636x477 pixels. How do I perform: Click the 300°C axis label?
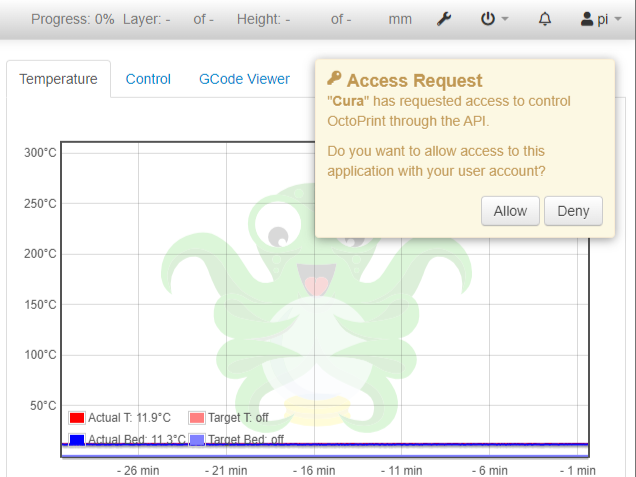40,153
